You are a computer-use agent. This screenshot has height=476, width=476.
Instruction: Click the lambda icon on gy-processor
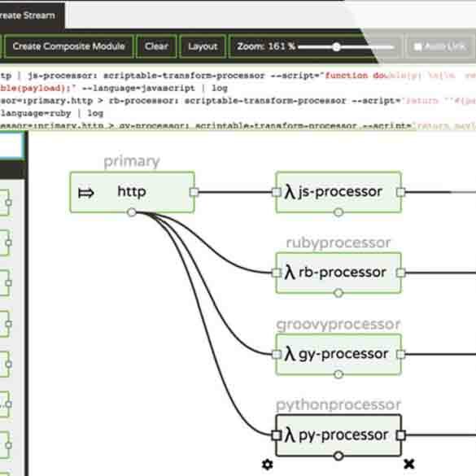pyautogui.click(x=290, y=354)
